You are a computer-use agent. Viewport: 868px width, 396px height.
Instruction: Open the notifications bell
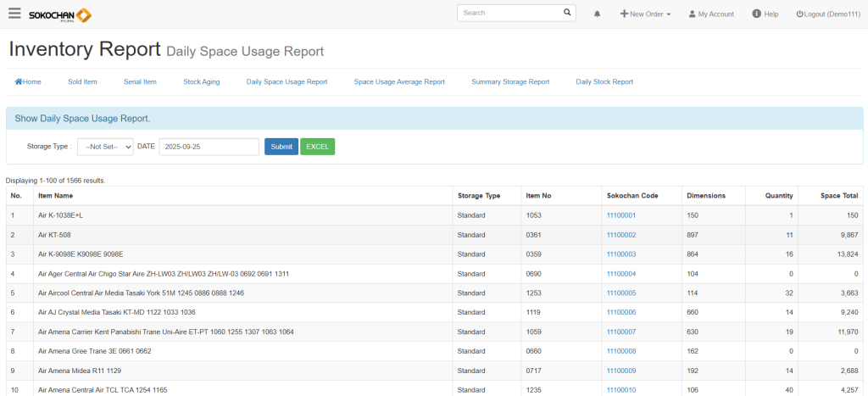[598, 14]
